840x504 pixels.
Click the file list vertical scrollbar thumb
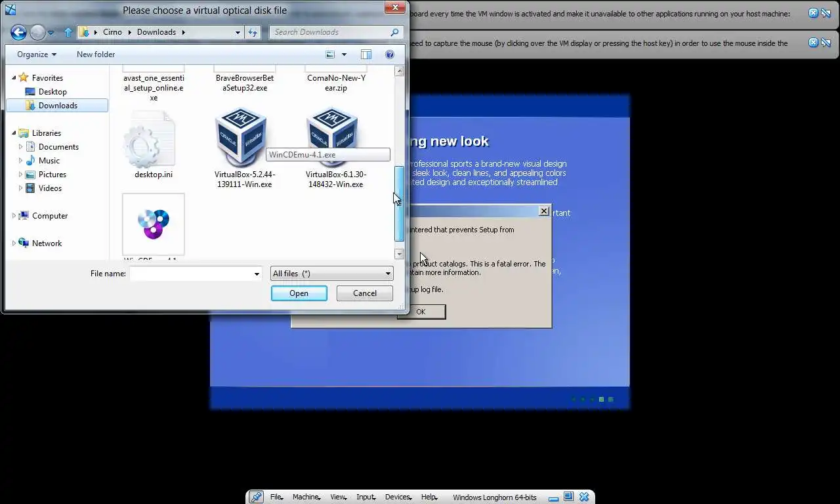399,203
